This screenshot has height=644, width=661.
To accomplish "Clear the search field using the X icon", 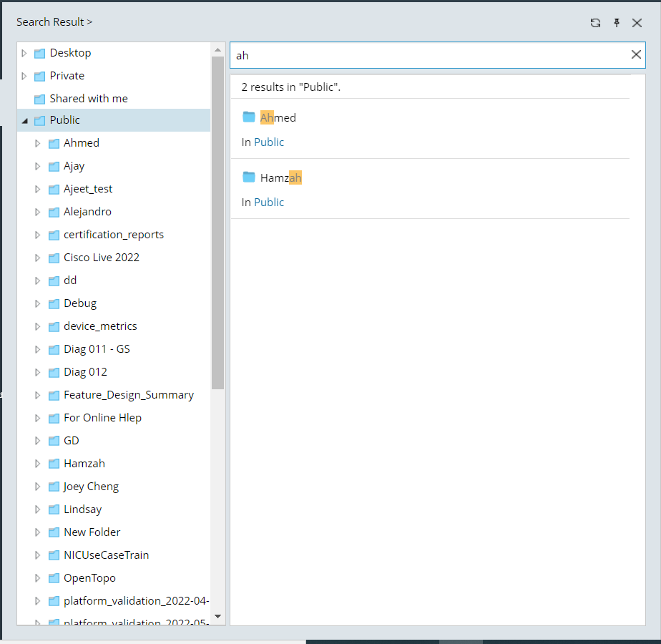I will [x=636, y=54].
